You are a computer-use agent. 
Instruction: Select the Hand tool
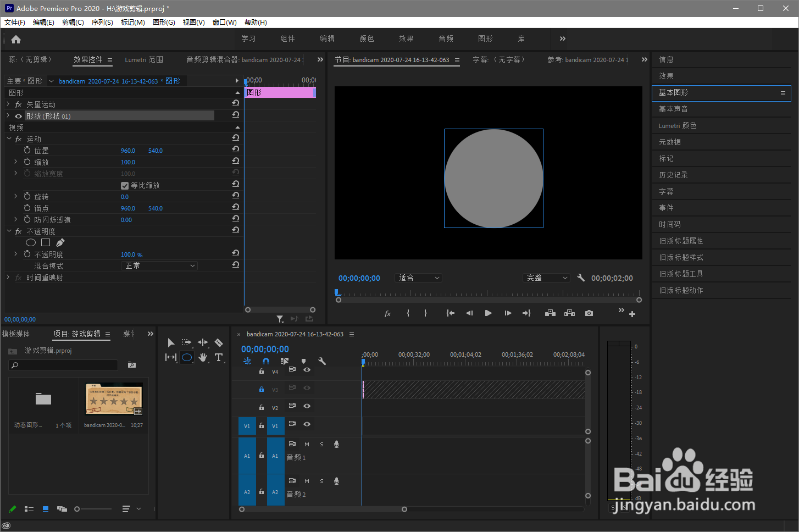click(203, 357)
